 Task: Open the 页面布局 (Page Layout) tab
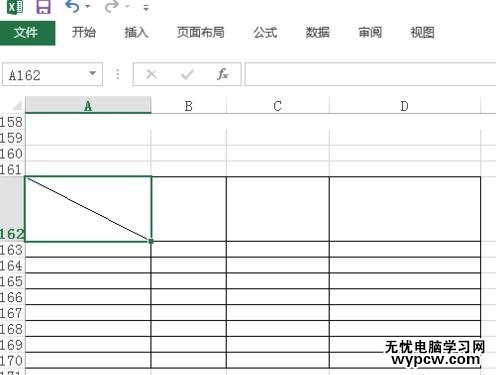point(200,33)
